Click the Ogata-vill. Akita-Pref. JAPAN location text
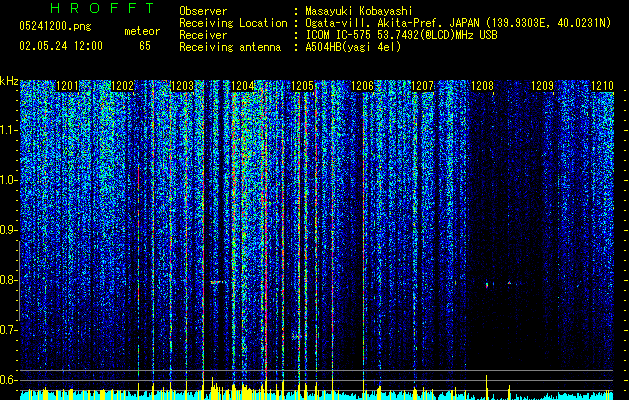Screen dimensions: 629x400 [458, 23]
